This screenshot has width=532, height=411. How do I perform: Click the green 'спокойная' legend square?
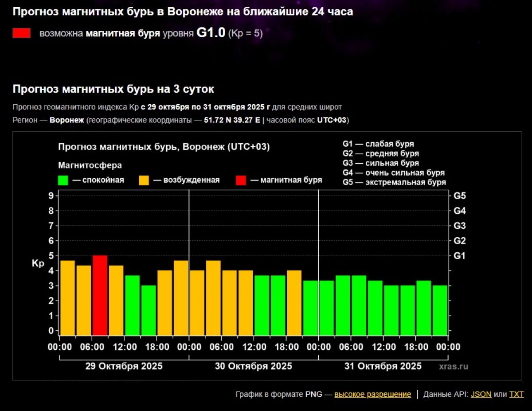(x=63, y=180)
